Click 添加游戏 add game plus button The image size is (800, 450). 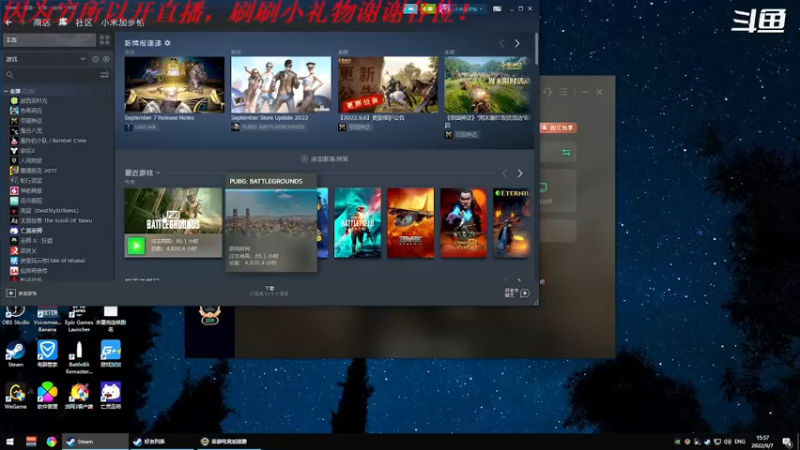point(11,293)
